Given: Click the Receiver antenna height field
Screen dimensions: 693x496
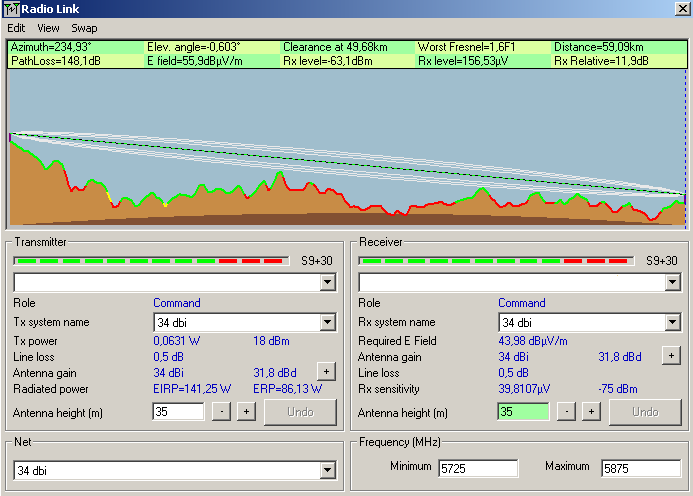Looking at the screenshot, I should pos(522,412).
